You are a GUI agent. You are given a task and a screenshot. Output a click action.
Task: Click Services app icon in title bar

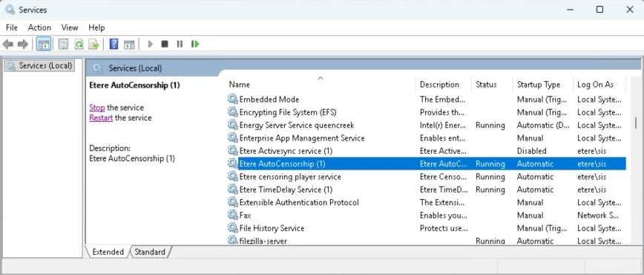pos(10,10)
